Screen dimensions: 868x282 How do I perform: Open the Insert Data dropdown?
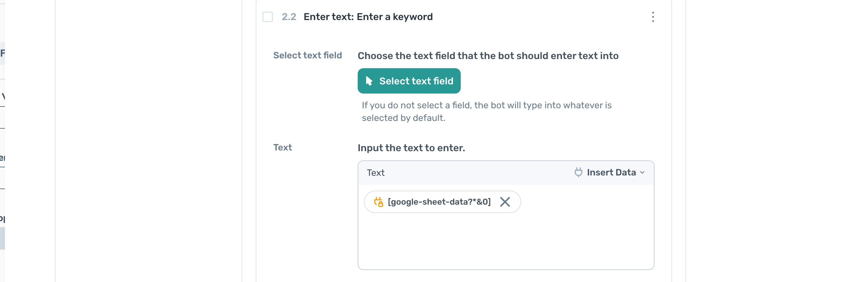click(x=609, y=172)
